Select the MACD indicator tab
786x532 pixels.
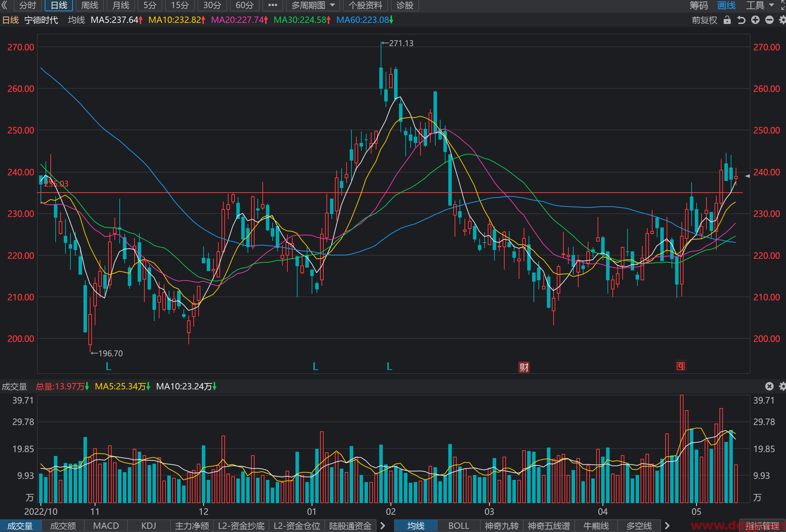point(106,526)
